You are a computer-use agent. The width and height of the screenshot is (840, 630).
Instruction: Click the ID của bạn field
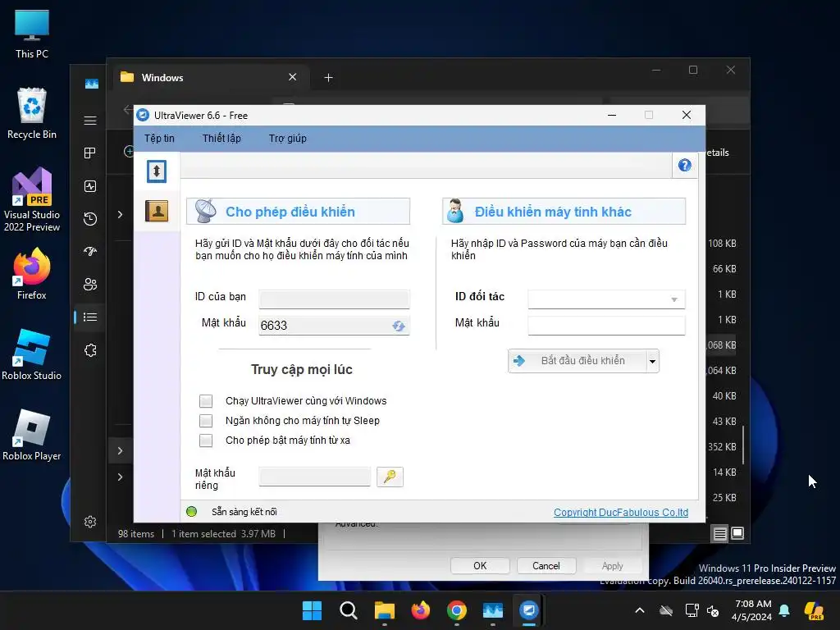[x=335, y=299]
